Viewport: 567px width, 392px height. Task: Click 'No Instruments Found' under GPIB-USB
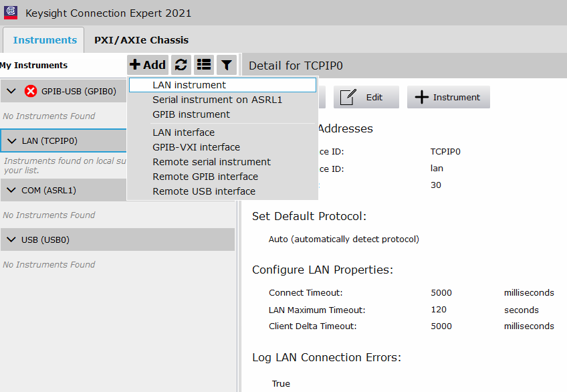[49, 116]
